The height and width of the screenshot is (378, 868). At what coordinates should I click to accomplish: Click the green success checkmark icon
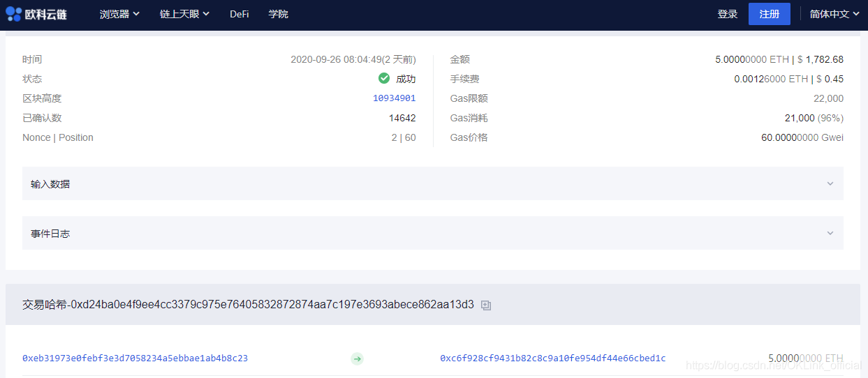384,78
